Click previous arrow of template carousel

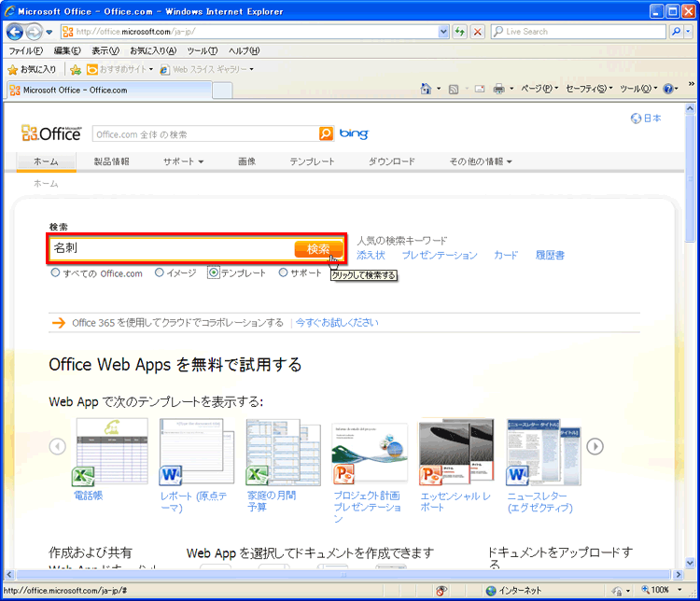pos(58,446)
